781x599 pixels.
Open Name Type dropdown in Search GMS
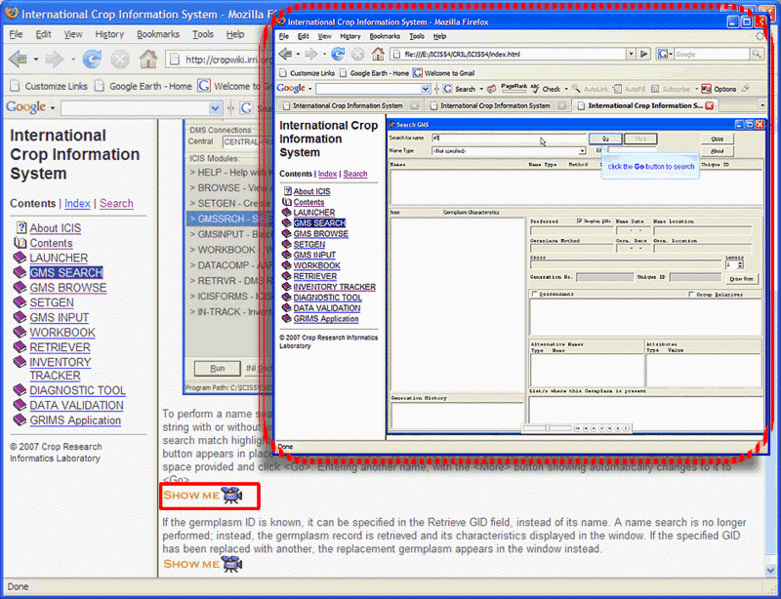582,151
